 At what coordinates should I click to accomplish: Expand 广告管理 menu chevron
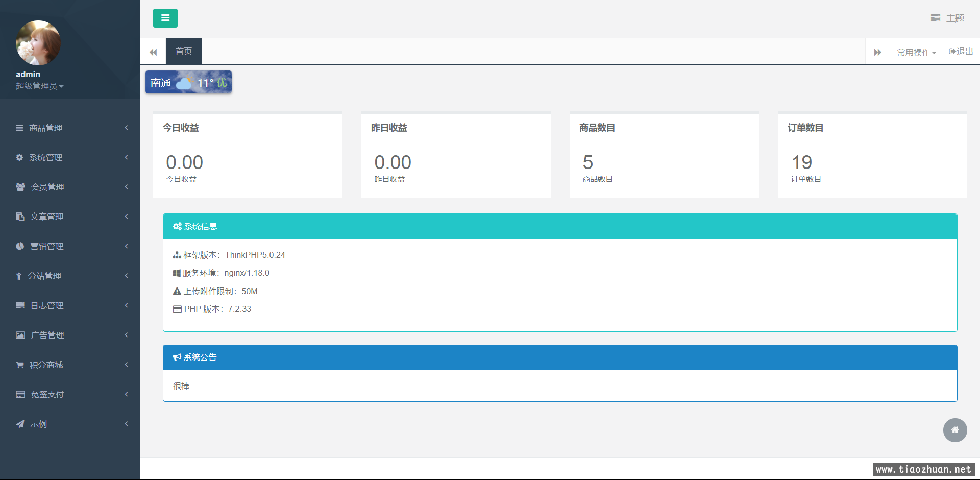126,335
